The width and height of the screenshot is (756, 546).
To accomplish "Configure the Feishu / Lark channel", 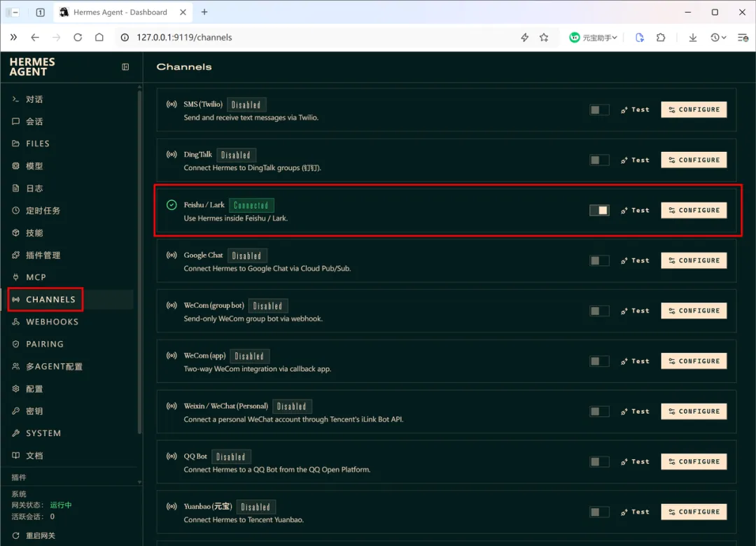I will [694, 210].
